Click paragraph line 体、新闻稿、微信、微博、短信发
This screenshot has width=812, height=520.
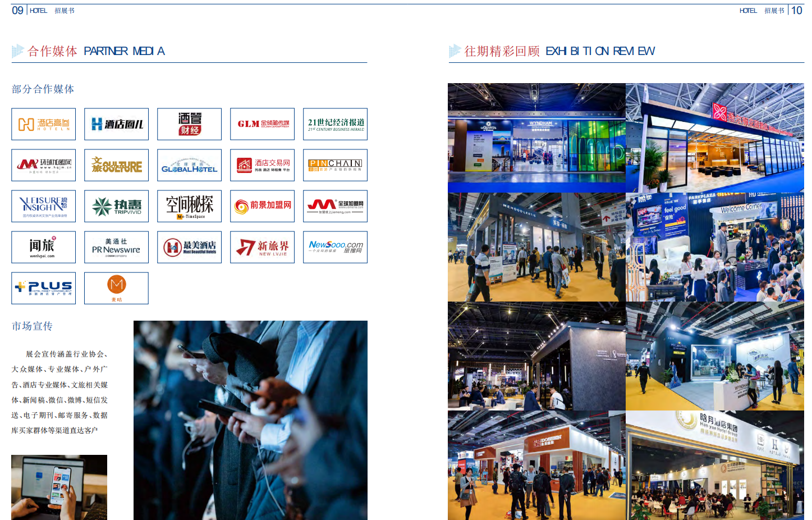[59, 400]
